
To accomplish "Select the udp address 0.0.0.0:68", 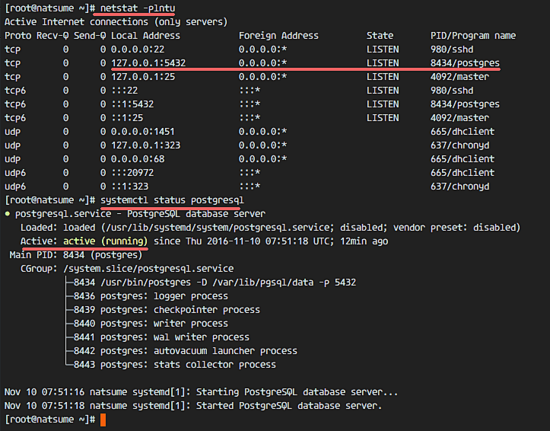I will tap(138, 159).
